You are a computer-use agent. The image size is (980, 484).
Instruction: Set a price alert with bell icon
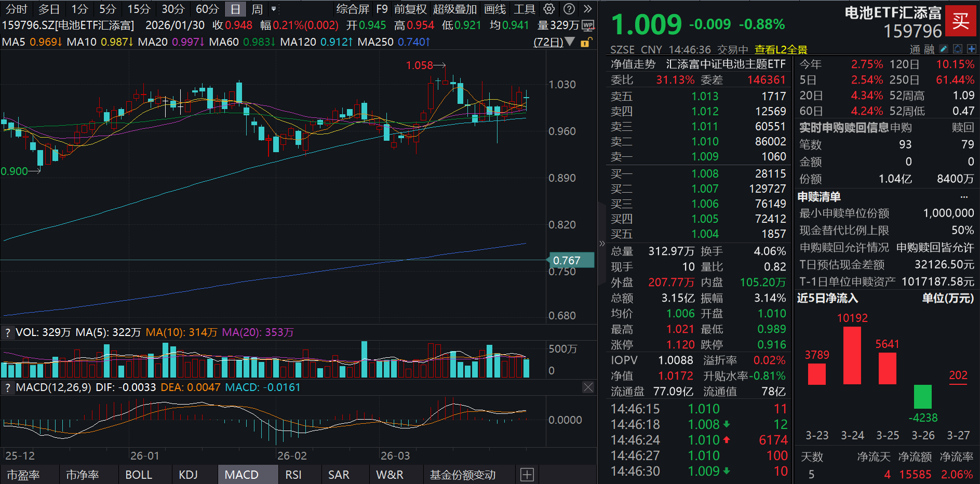[958, 49]
